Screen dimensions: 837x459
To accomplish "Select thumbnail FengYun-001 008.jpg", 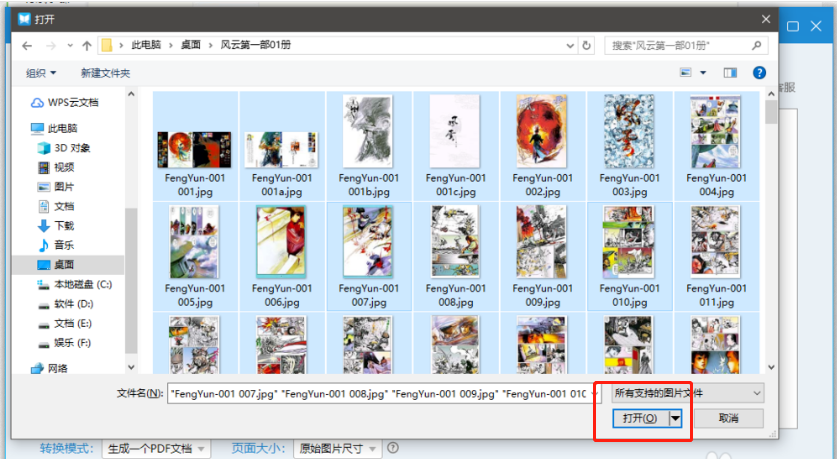I will pos(456,256).
